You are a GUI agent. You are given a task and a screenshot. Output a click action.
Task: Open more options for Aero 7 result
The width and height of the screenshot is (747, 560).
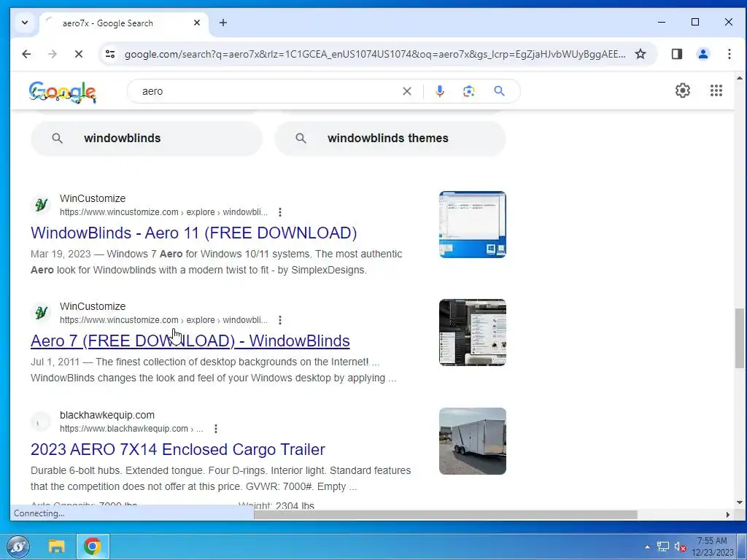[x=280, y=320]
